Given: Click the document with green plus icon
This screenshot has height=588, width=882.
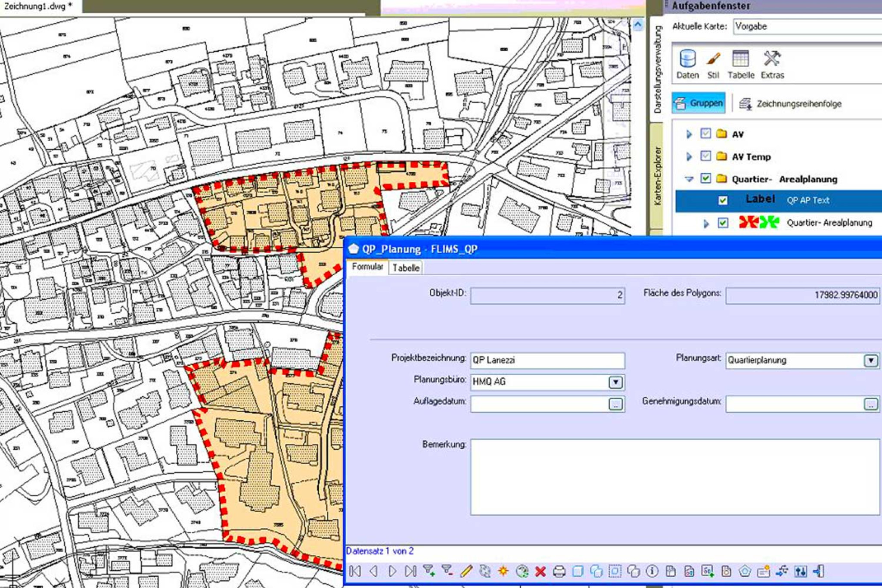Looking at the screenshot, I should click(708, 571).
